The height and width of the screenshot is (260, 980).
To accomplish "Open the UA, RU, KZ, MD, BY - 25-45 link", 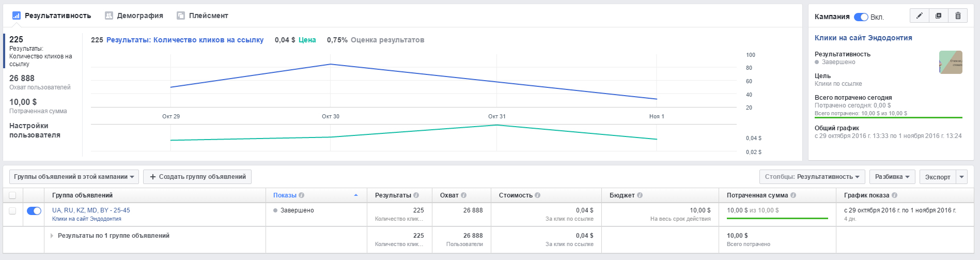I will (91, 210).
